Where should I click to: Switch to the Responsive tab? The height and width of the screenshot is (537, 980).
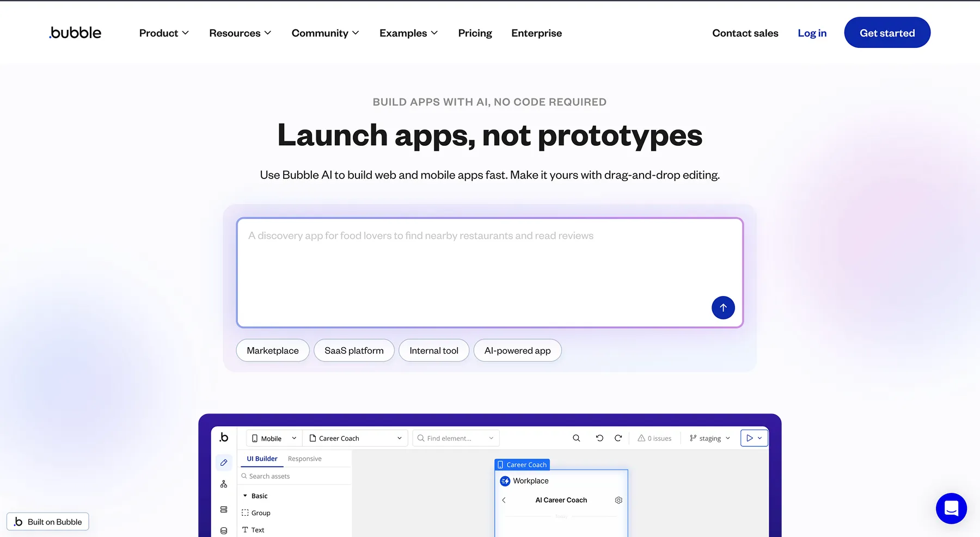(304, 459)
